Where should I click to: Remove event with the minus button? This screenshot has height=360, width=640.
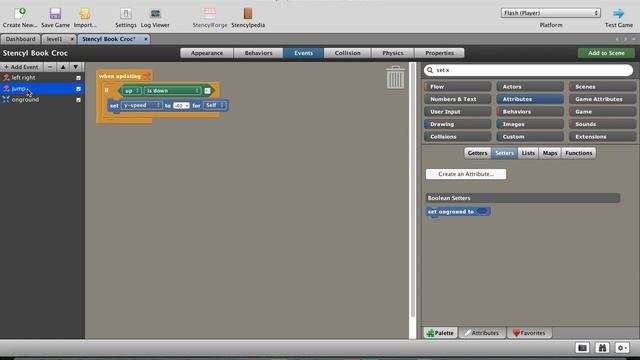(50, 67)
